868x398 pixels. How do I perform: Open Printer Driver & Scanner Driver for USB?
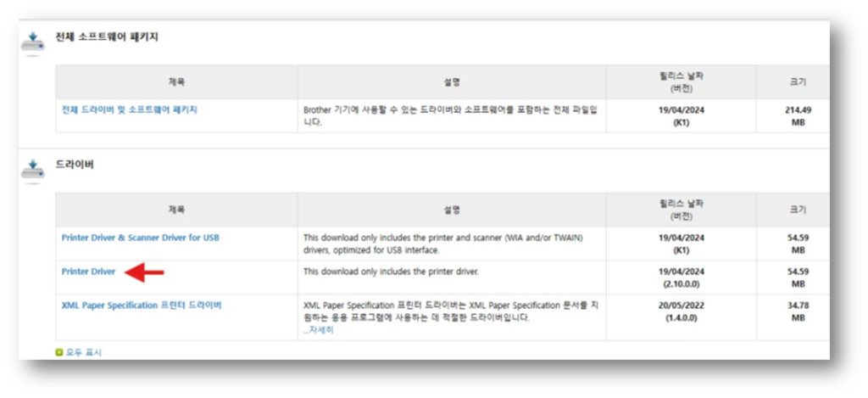click(x=141, y=238)
